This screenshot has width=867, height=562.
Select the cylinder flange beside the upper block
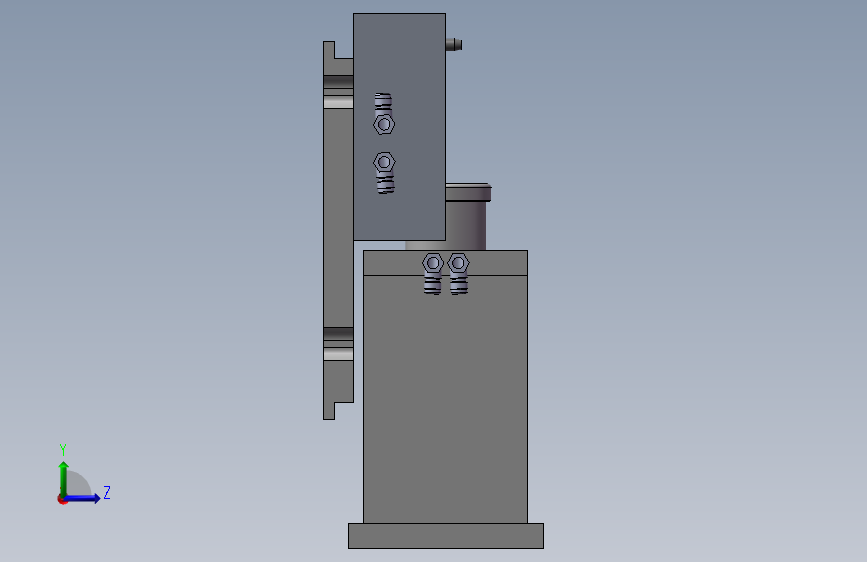(x=468, y=192)
